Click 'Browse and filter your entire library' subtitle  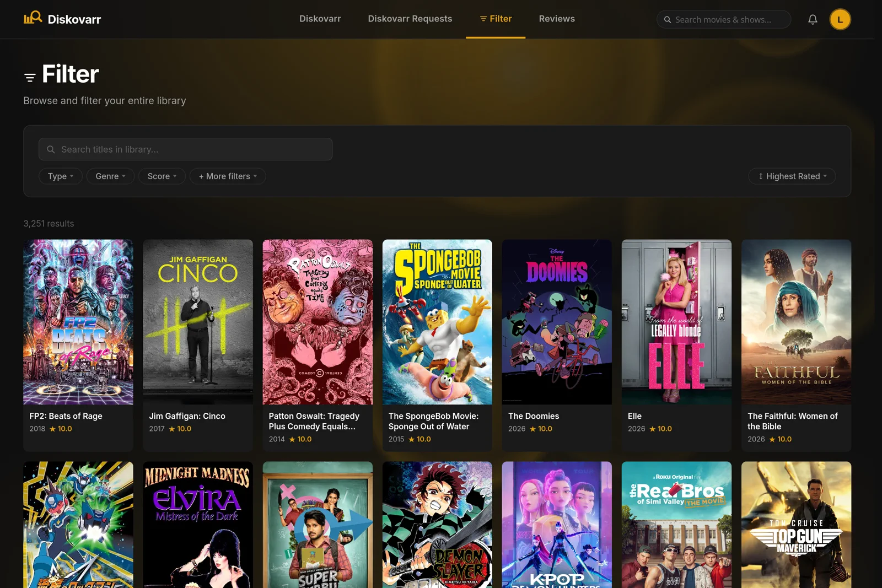pyautogui.click(x=105, y=101)
